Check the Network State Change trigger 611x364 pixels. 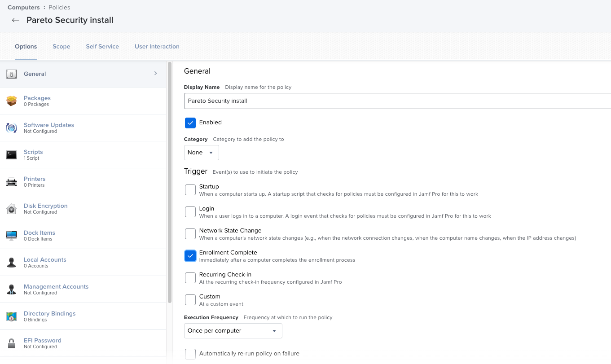tap(190, 234)
